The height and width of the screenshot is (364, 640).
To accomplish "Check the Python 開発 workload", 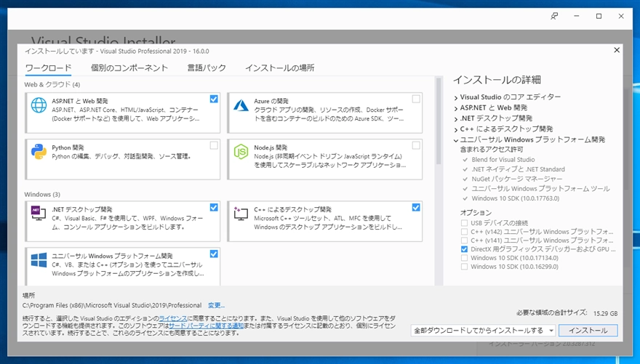I will click(x=214, y=145).
